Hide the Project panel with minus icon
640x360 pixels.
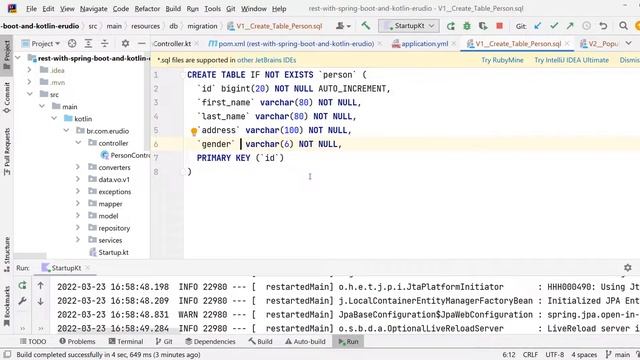pos(141,43)
